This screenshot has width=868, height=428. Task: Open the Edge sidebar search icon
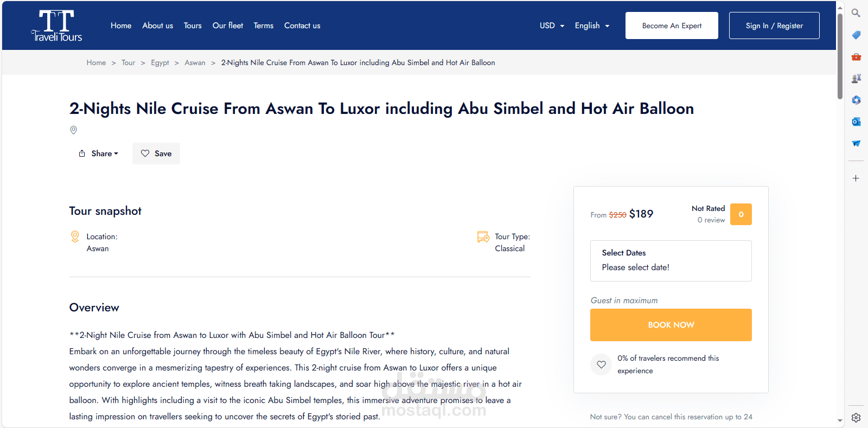click(856, 13)
